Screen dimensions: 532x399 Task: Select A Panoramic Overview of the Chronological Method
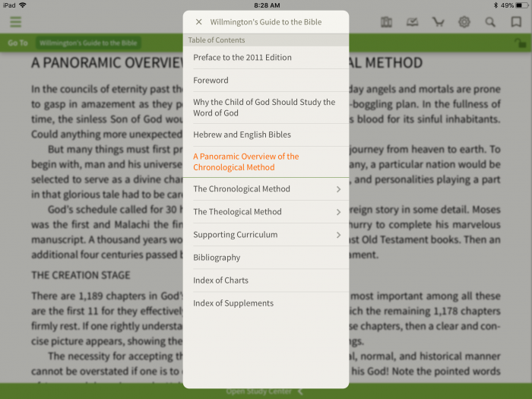266,162
